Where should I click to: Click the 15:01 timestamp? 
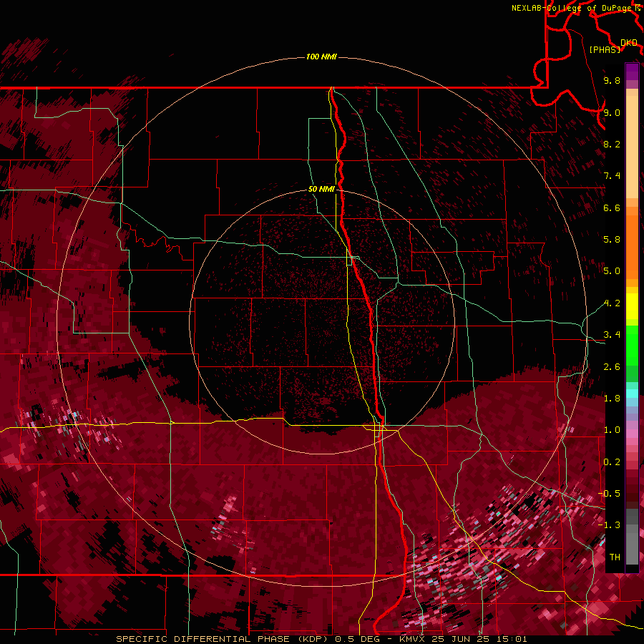pyautogui.click(x=512, y=639)
